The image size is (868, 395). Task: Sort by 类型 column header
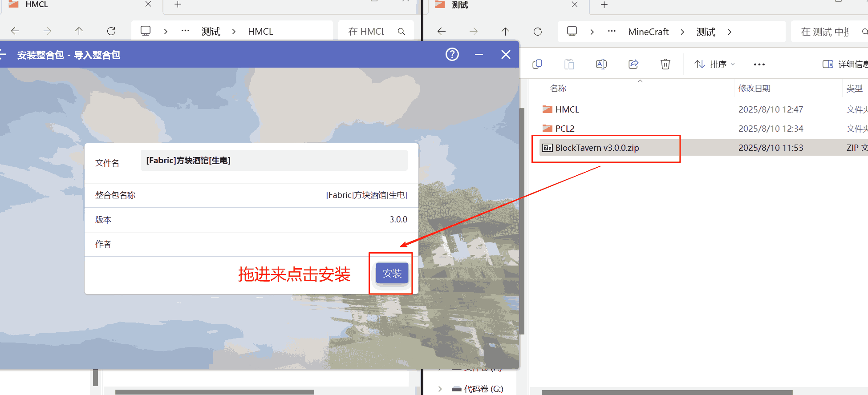(x=854, y=89)
